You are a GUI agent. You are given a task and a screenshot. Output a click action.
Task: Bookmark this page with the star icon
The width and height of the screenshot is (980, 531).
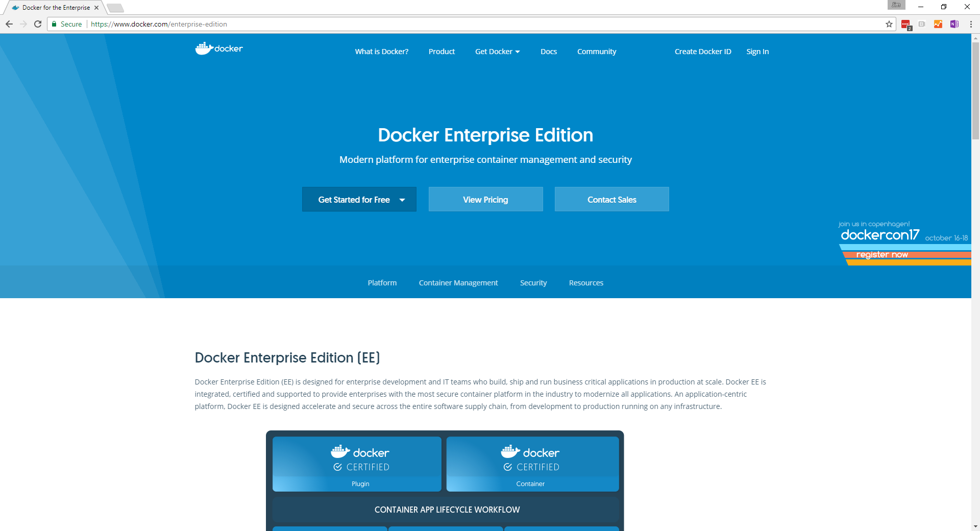tap(889, 24)
